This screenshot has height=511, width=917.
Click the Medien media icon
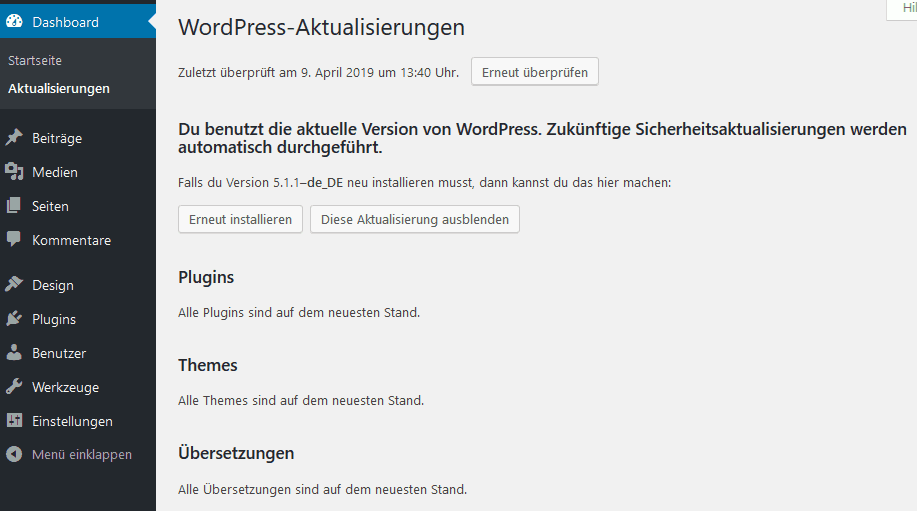(x=14, y=172)
